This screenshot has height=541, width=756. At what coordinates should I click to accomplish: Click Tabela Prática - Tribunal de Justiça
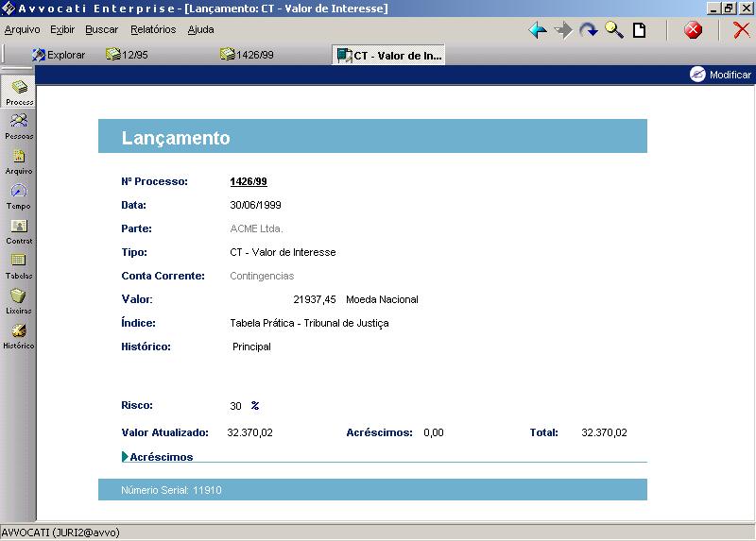tap(309, 323)
